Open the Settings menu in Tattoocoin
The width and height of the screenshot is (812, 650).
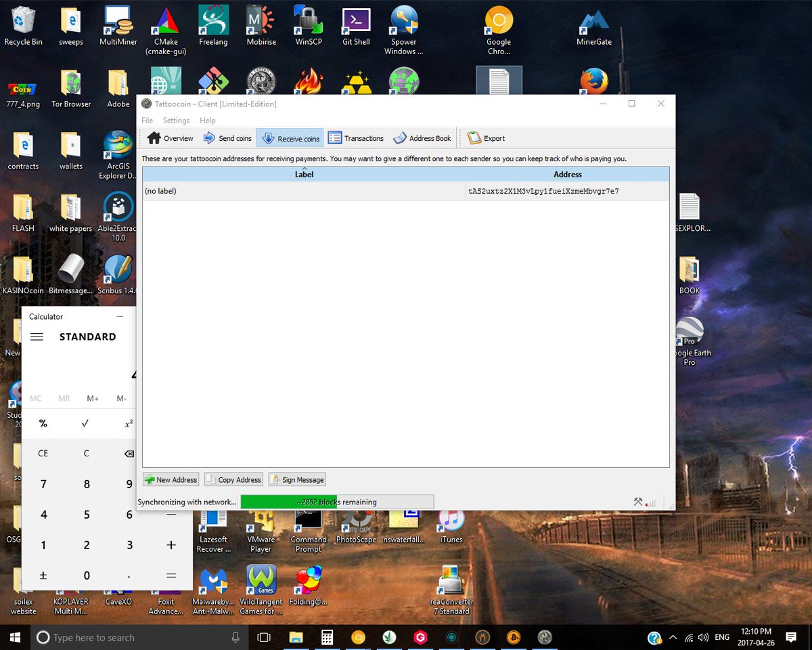(176, 121)
